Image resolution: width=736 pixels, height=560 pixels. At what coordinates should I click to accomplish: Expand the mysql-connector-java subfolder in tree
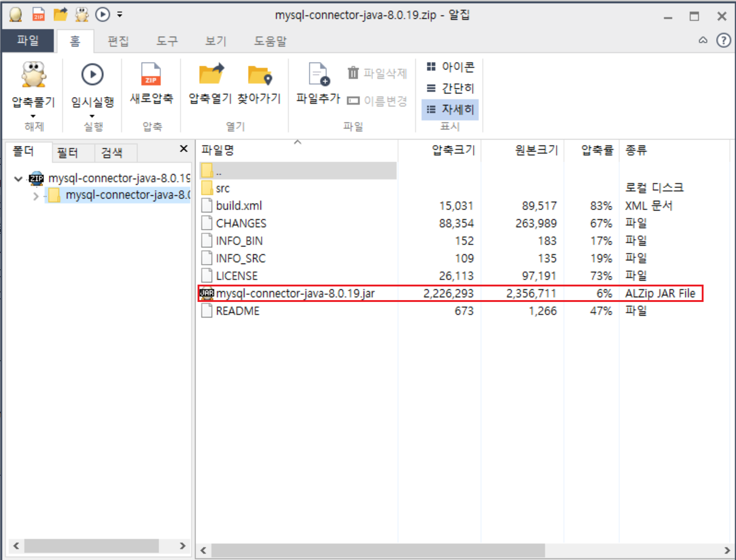[x=36, y=196]
